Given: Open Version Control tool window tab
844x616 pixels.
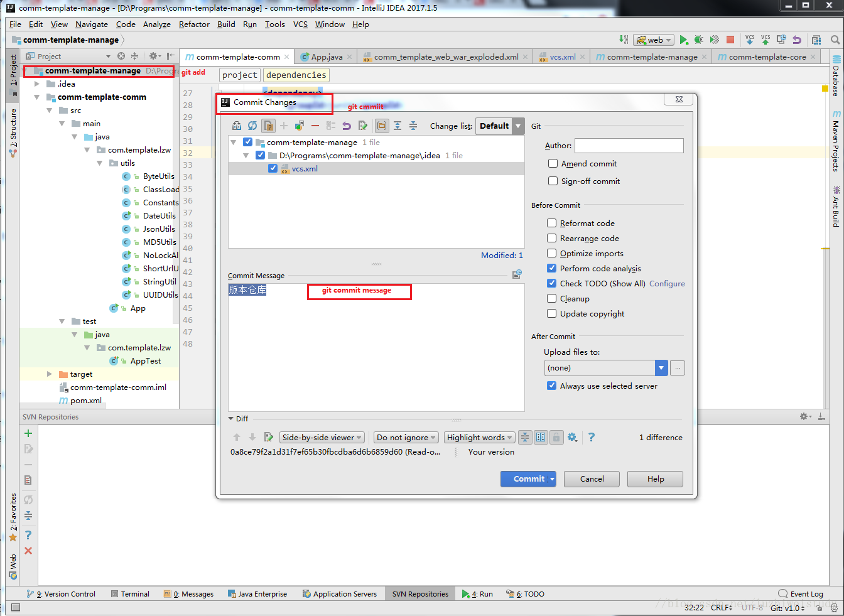Looking at the screenshot, I should (x=62, y=594).
